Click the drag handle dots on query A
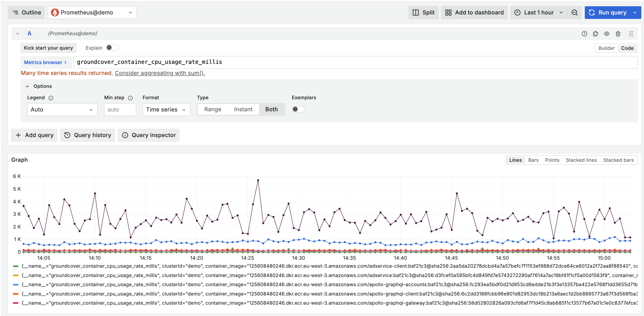The height and width of the screenshot is (316, 644). (x=631, y=34)
